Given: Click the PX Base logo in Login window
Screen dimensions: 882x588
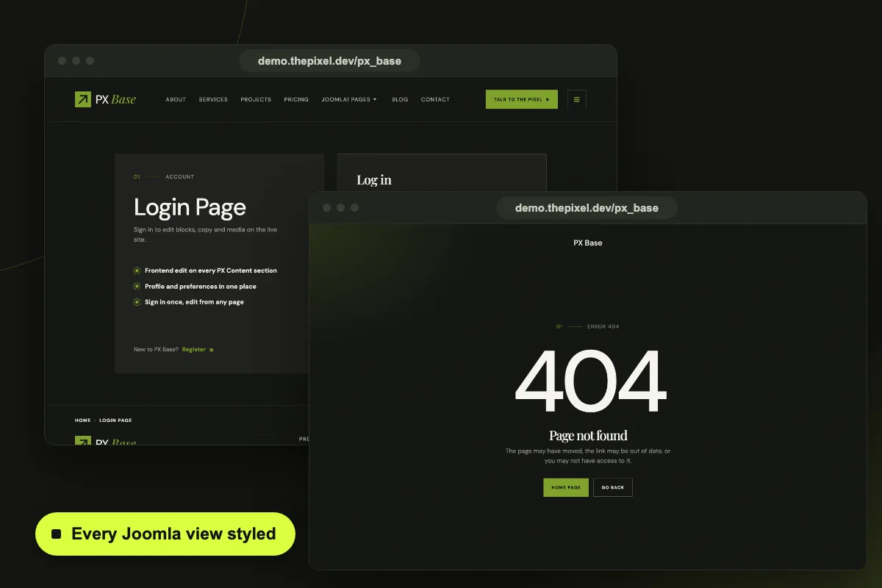Looking at the screenshot, I should click(x=105, y=99).
